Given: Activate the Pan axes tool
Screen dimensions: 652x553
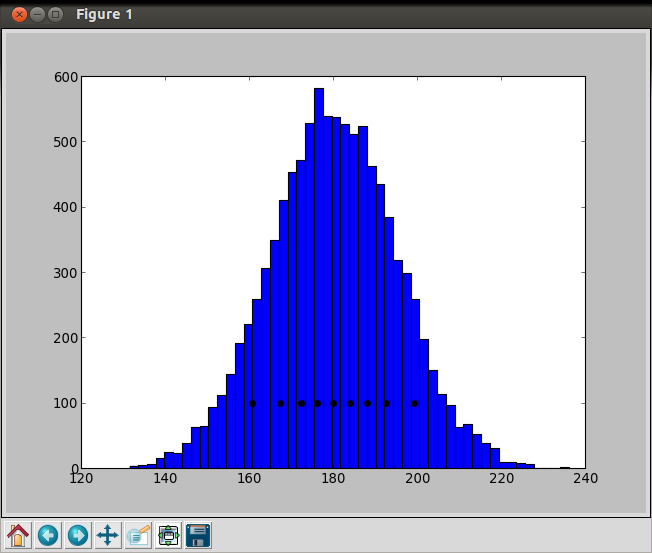Looking at the screenshot, I should 108,535.
